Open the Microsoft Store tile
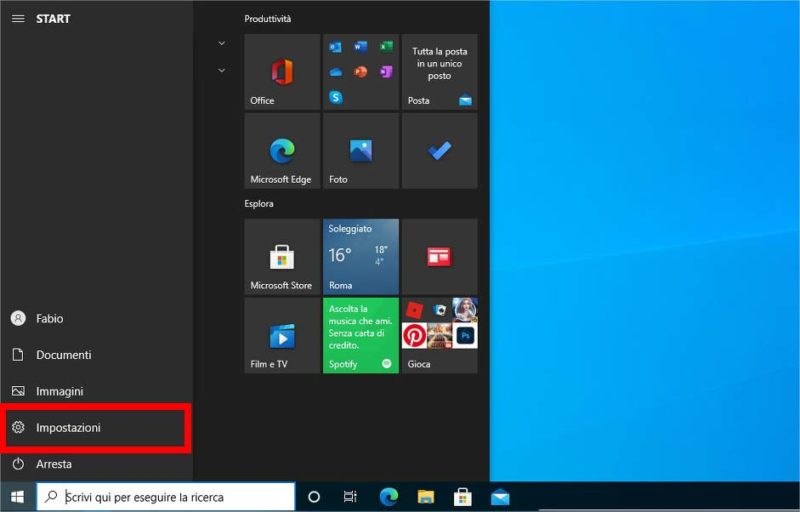The image size is (800, 512). pos(282,257)
